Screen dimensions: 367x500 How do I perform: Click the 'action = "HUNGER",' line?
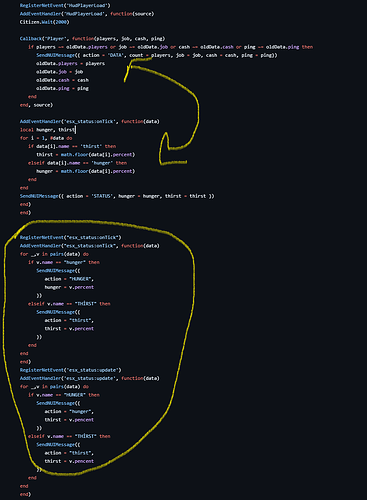point(69,279)
